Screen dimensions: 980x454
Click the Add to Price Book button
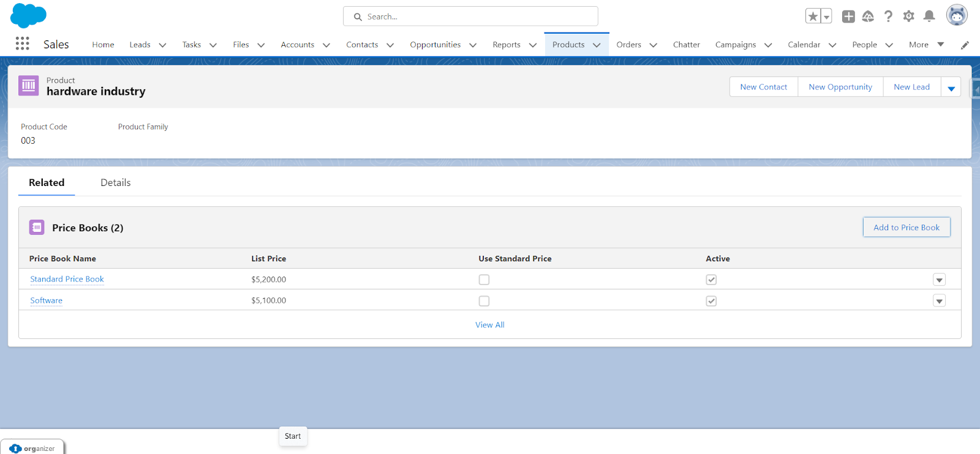pyautogui.click(x=907, y=227)
